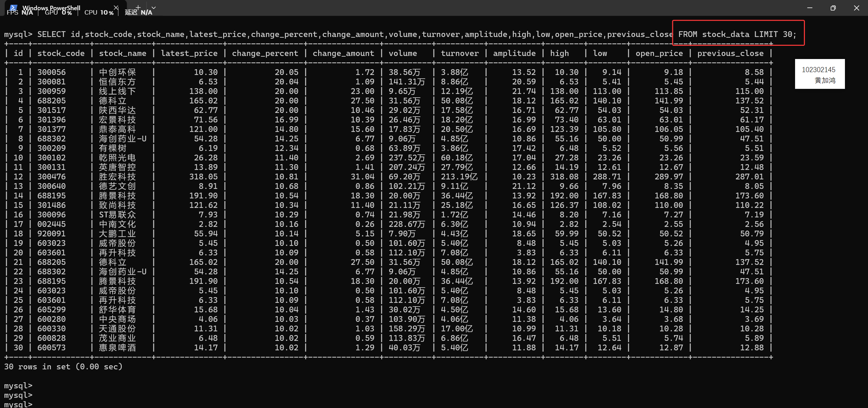
Task: Click the 30 rows in set message
Action: [x=63, y=367]
